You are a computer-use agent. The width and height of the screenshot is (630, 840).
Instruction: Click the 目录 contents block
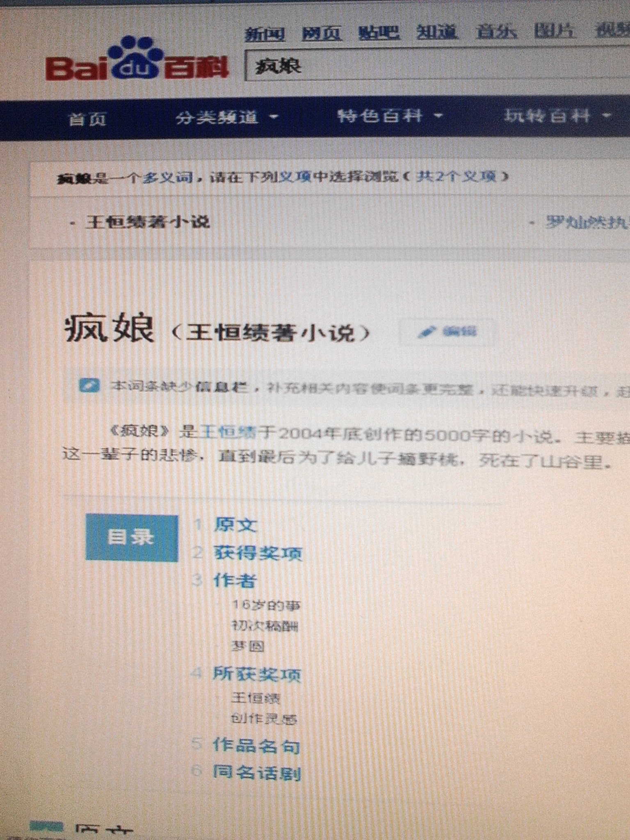132,537
